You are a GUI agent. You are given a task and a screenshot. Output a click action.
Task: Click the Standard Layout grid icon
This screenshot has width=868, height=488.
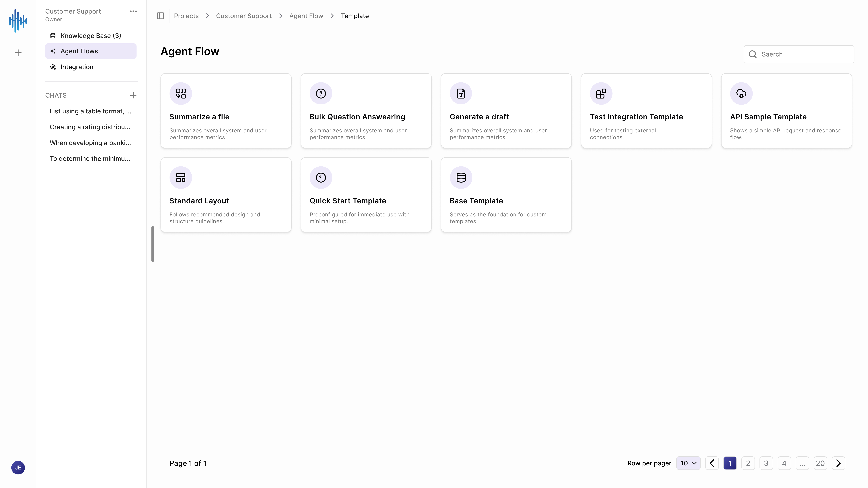(181, 177)
